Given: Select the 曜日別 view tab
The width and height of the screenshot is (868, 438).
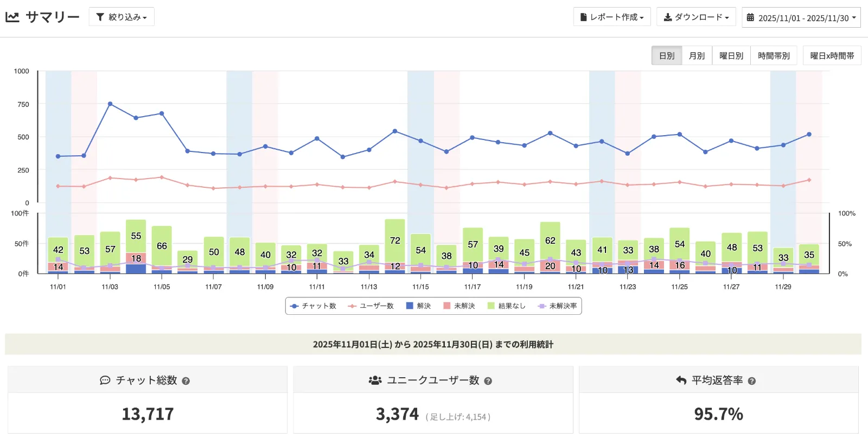Looking at the screenshot, I should (x=731, y=55).
